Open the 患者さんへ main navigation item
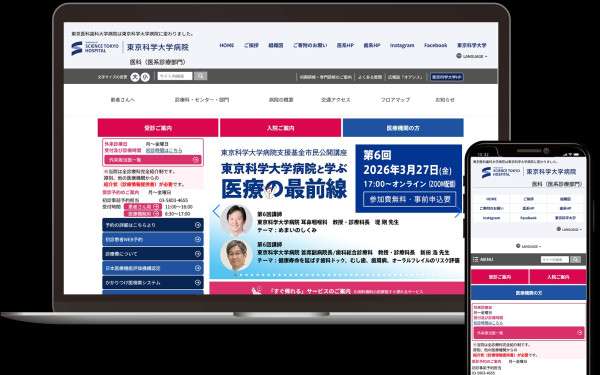 (122, 99)
